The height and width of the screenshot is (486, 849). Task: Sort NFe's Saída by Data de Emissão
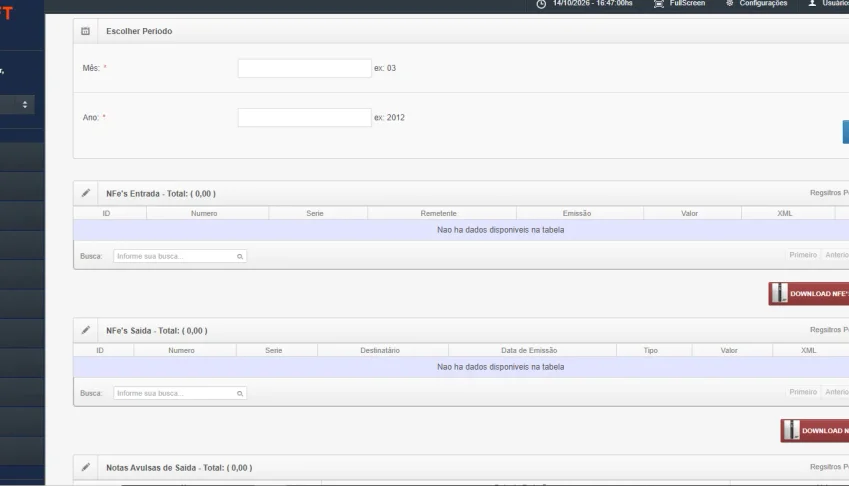point(532,350)
